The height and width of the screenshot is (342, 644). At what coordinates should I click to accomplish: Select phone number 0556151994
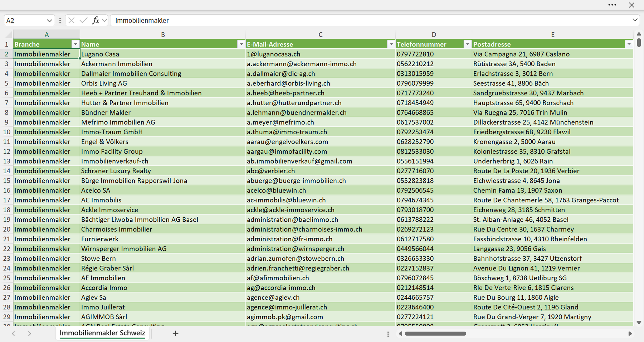pos(434,161)
